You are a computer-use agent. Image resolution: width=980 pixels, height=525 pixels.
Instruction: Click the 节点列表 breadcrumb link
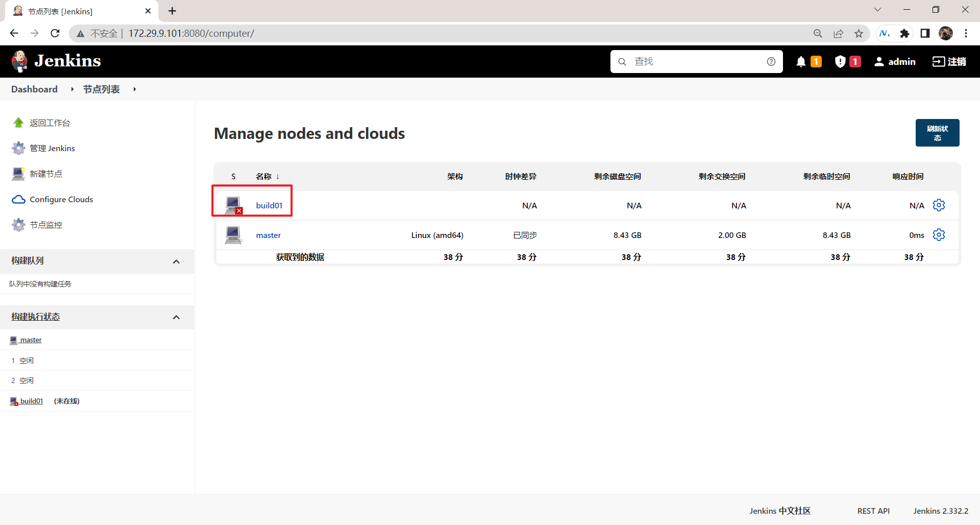101,89
